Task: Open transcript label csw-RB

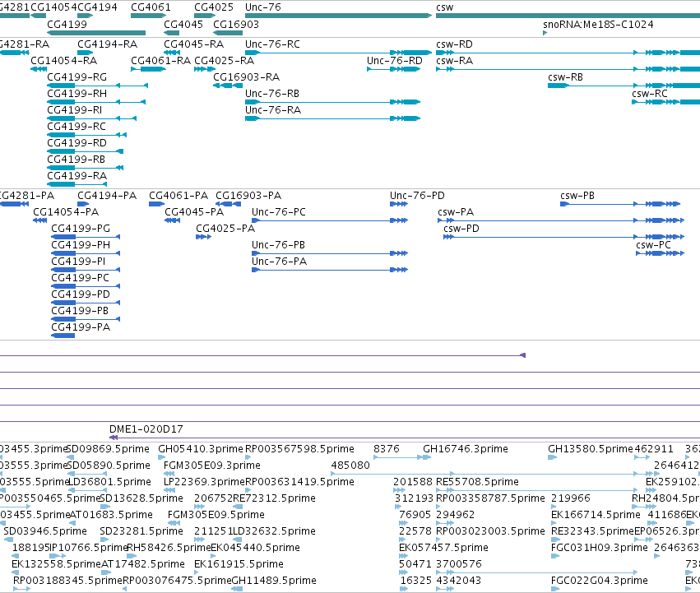Action: [x=566, y=77]
